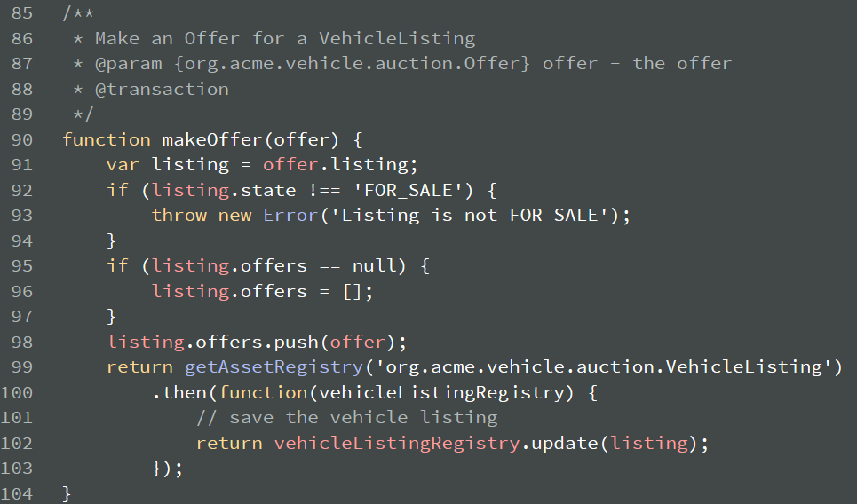The width and height of the screenshot is (857, 504).
Task: Click the null keyword on line 95
Action: coord(375,266)
